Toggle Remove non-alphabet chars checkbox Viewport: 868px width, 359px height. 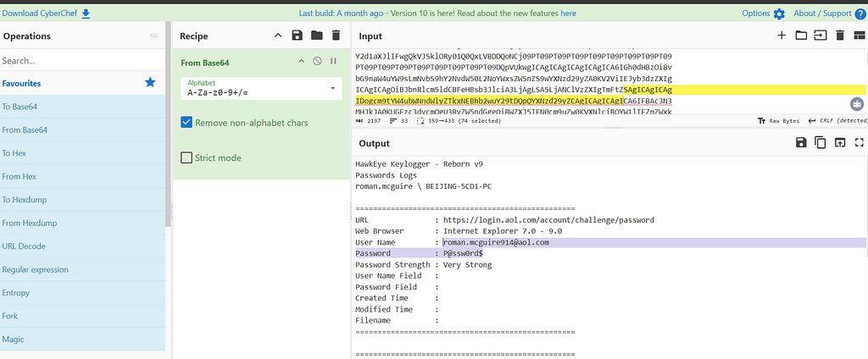click(x=186, y=123)
